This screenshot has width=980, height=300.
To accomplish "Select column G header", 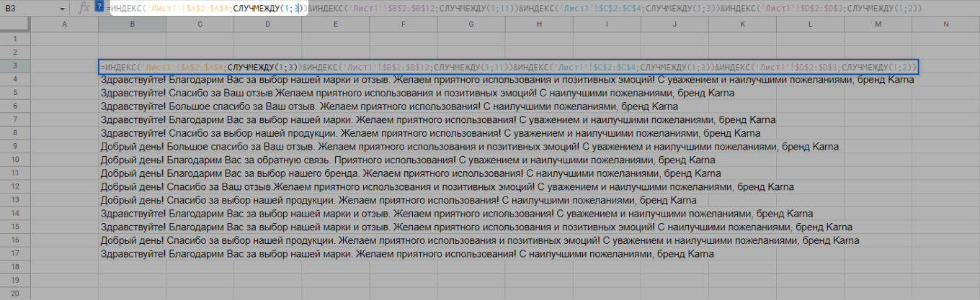I will (x=471, y=25).
